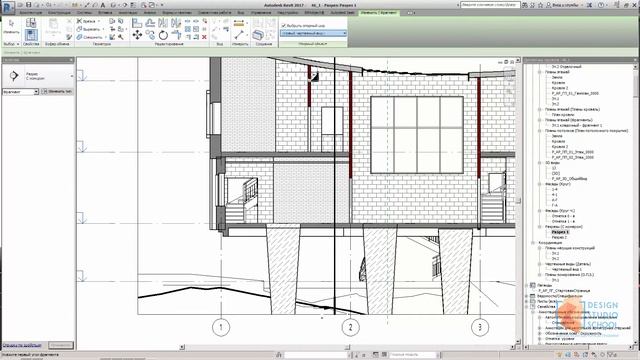The width and height of the screenshot is (640, 360).
Task: Toggle the Properties palette ribbon button
Action: (x=31, y=36)
